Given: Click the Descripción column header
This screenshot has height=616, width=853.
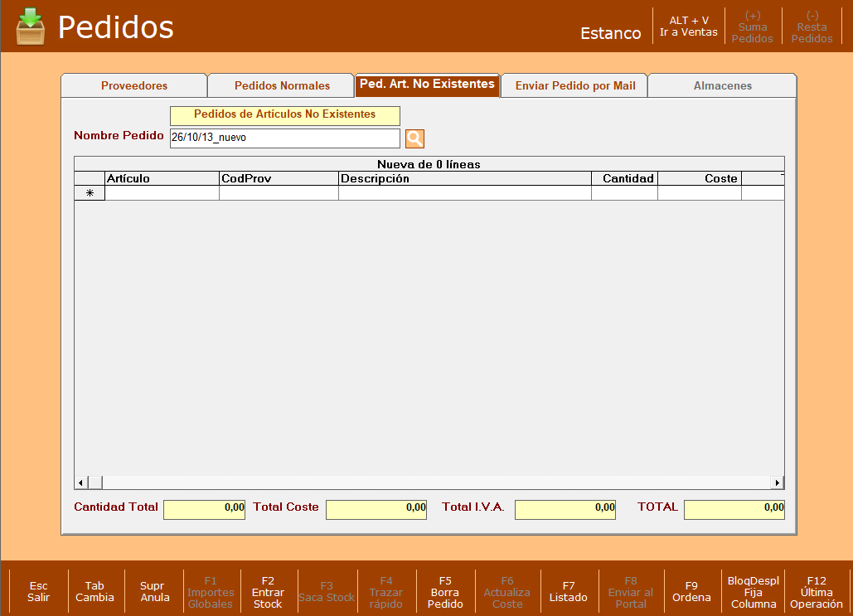Looking at the screenshot, I should 465,178.
